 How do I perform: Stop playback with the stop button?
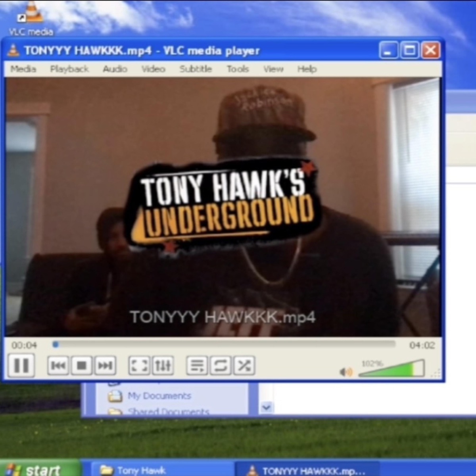(81, 365)
